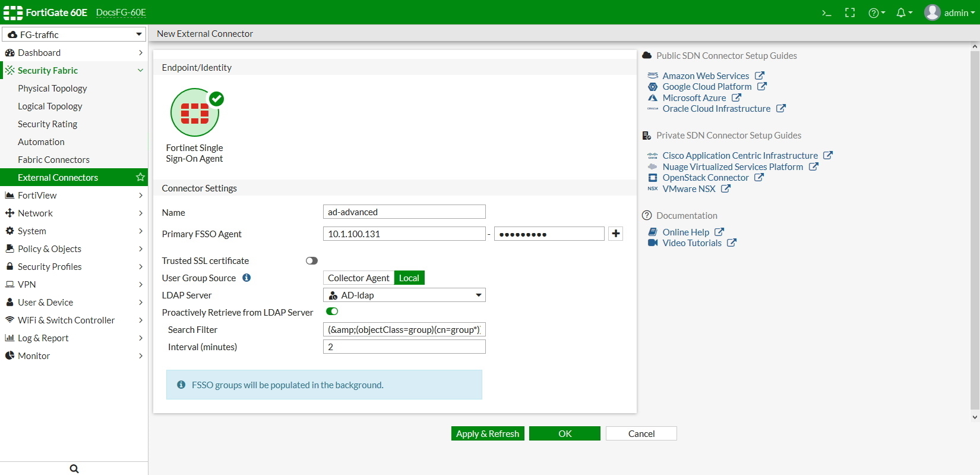980x475 pixels.
Task: Expand the FortiView menu
Action: point(74,195)
